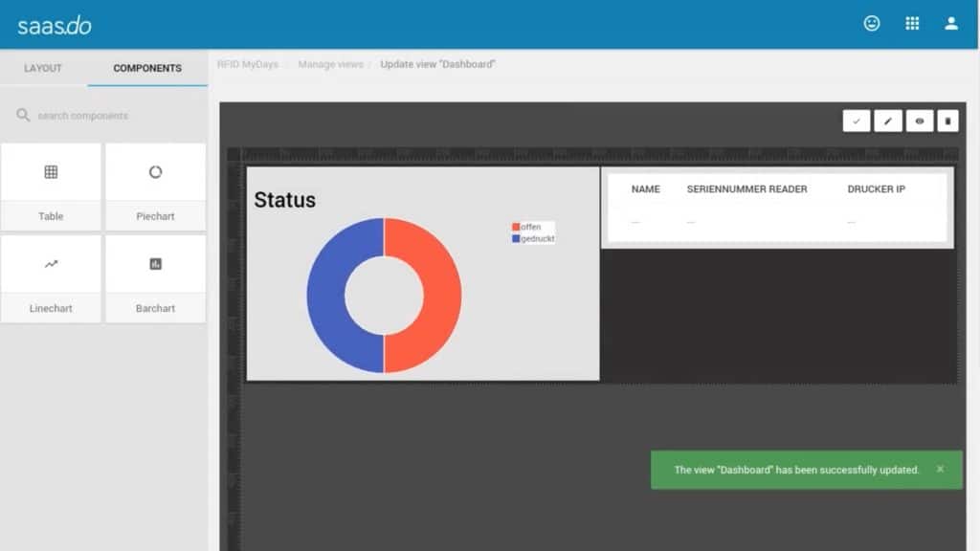
Task: Open the apps grid menu
Action: coord(912,24)
